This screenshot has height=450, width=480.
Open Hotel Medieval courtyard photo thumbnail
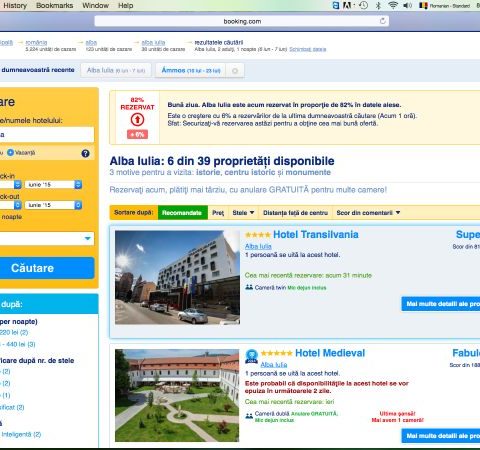pos(177,395)
